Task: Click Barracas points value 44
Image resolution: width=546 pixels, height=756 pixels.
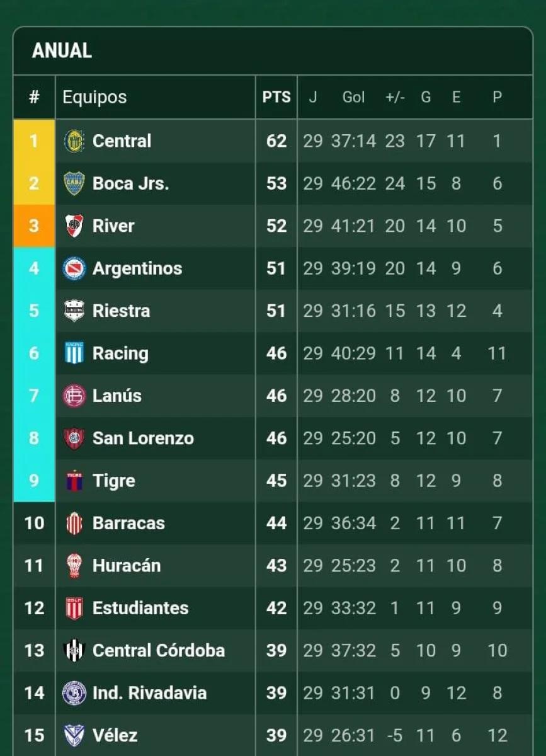Action: (276, 523)
